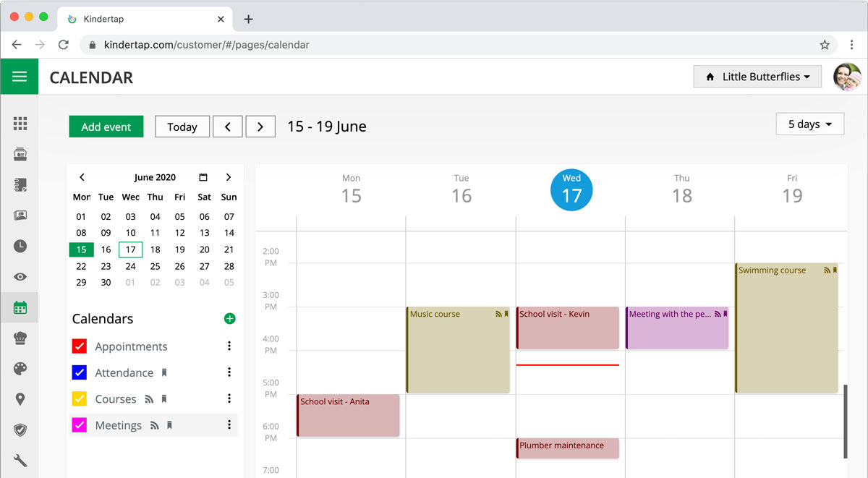Change the Meetings calendar color swatch
868x478 pixels.
[80, 424]
